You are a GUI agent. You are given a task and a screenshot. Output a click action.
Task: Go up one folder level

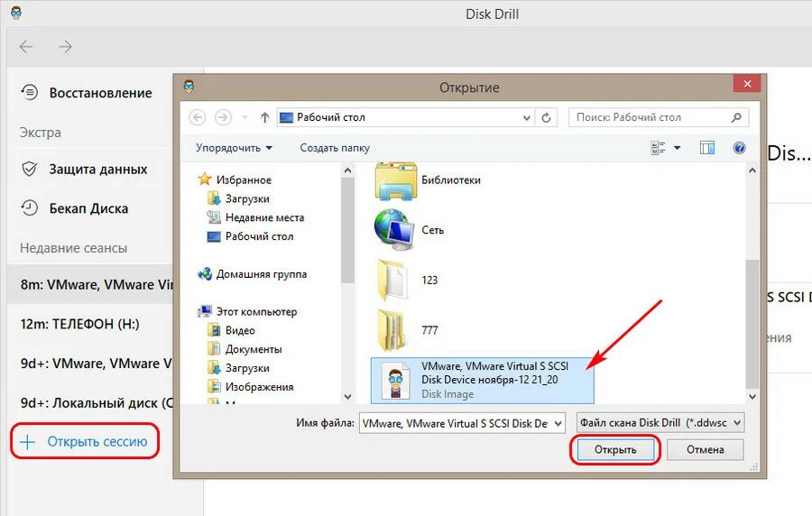pos(264,117)
